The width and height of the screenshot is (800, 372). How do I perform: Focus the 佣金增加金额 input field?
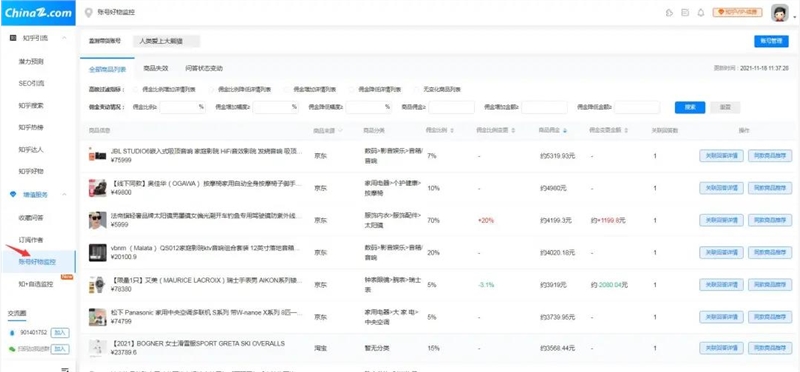[544, 107]
